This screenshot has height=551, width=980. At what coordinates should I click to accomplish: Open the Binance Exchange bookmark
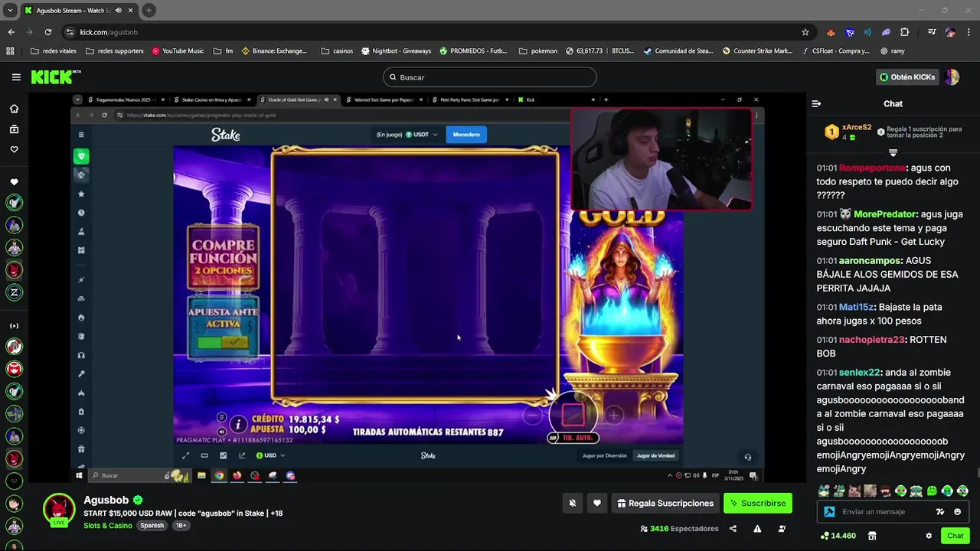point(274,51)
